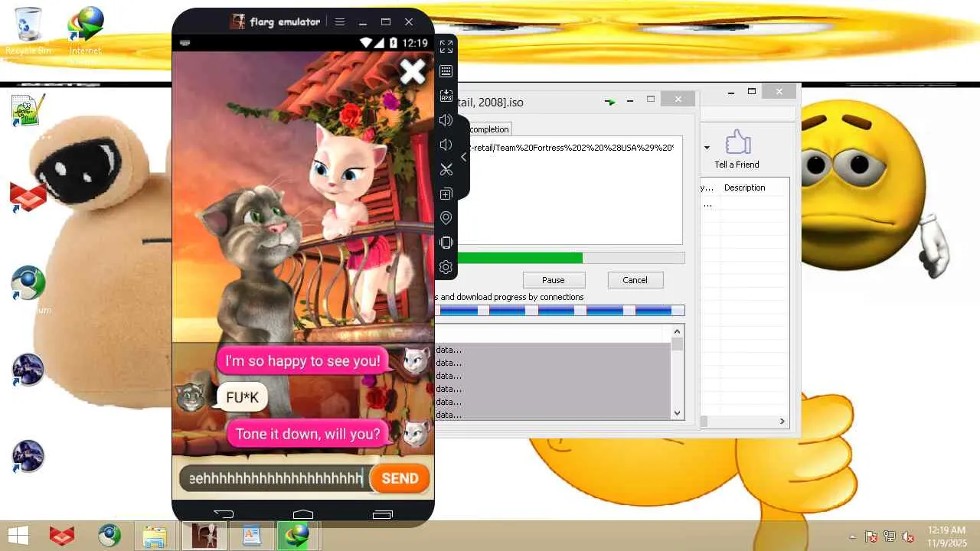The width and height of the screenshot is (980, 551).
Task: Open the emulator location pin tool
Action: click(x=446, y=218)
